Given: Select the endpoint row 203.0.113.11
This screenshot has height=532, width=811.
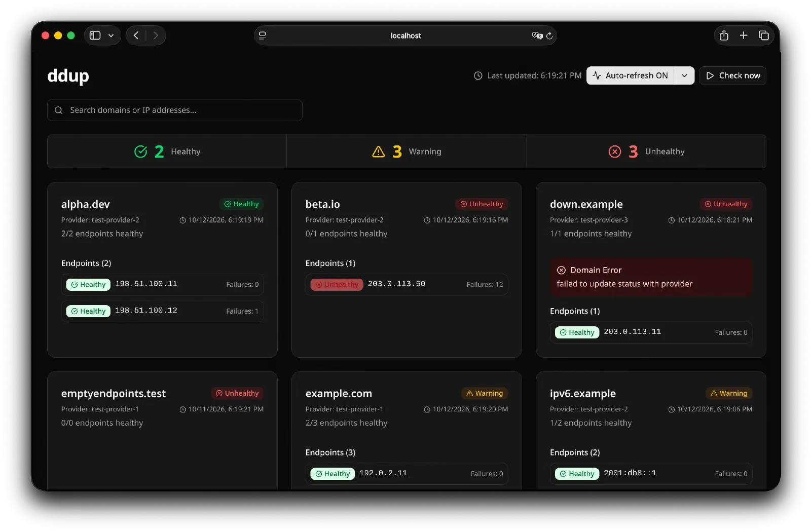Looking at the screenshot, I should [651, 332].
